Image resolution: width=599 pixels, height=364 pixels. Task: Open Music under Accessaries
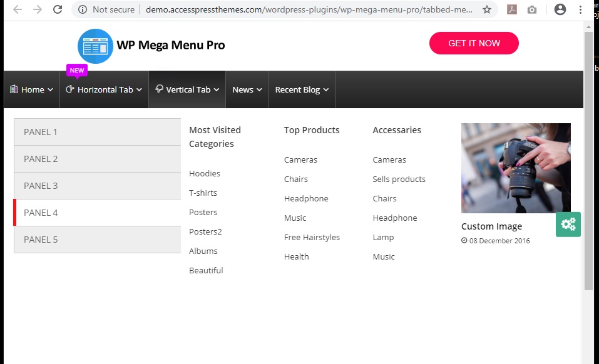pyautogui.click(x=384, y=257)
